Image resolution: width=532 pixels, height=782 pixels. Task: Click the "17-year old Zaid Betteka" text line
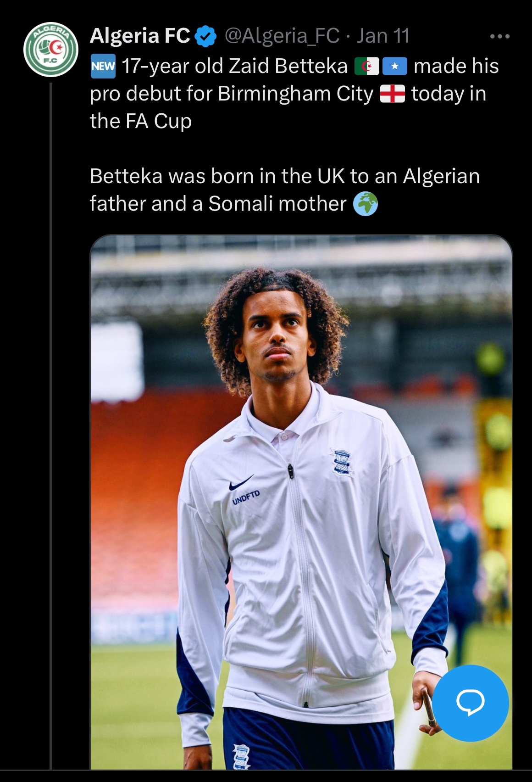(x=234, y=66)
